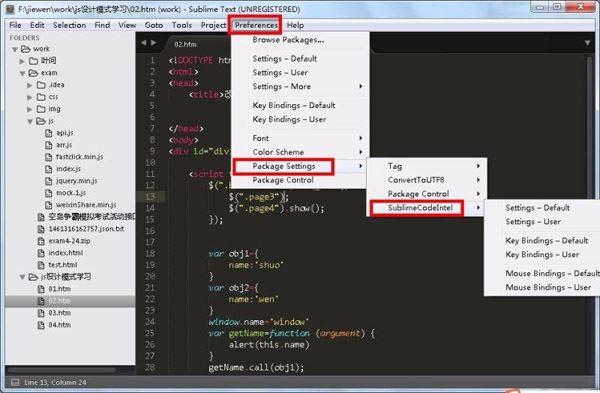Screen dimensions: 600x393
Task: Select Key Bindings – User in Preferences menu
Action: pos(300,119)
